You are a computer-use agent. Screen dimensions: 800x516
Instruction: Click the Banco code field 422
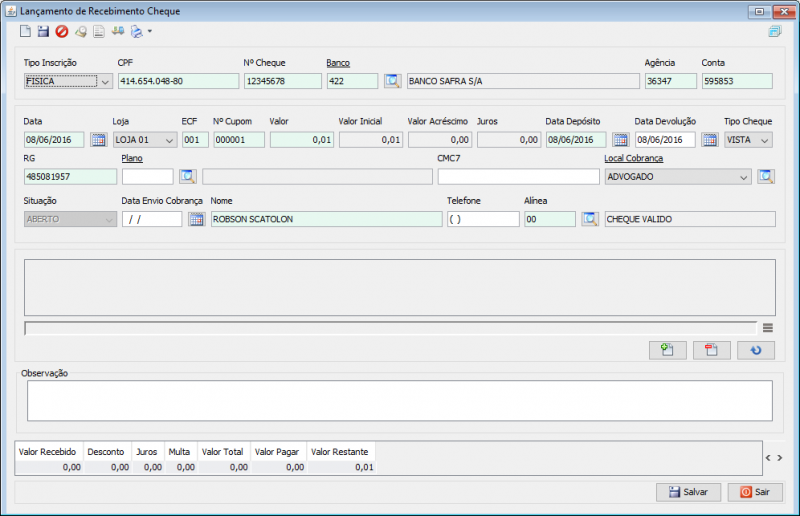[x=353, y=81]
